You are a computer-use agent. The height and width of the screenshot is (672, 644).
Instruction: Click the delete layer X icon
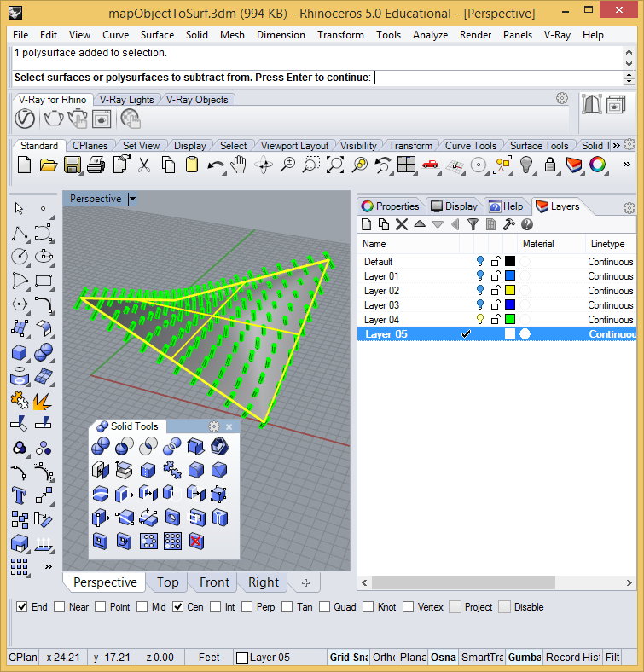[x=402, y=224]
